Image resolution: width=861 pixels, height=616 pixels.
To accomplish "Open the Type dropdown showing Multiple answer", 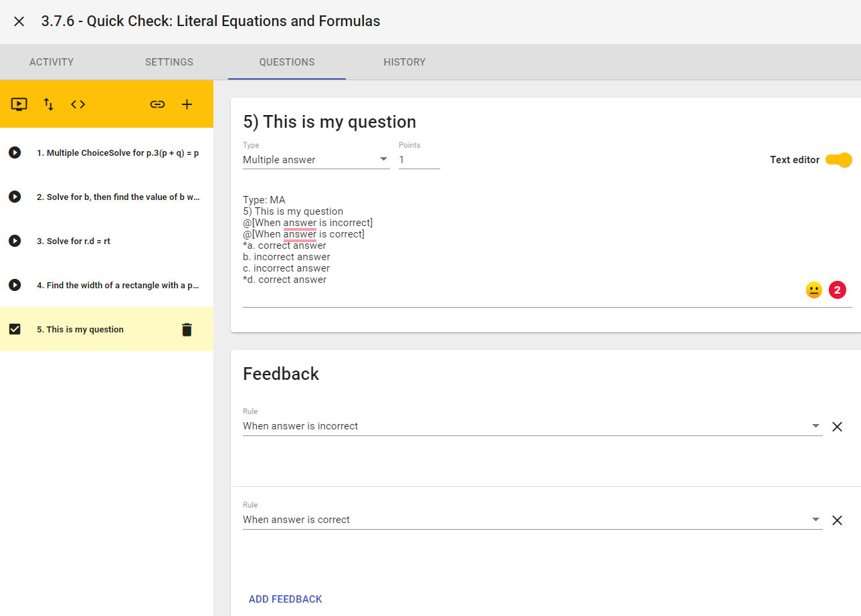I will coord(316,160).
